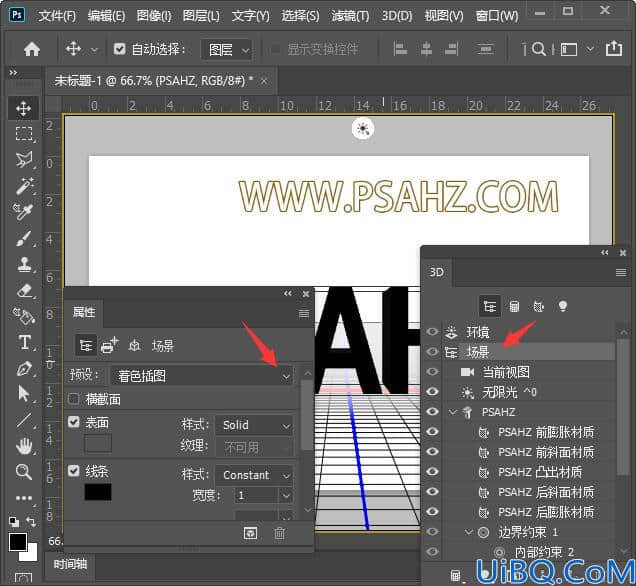This screenshot has width=636, height=586.
Task: Open the 图层 auto-select dropdown
Action: pyautogui.click(x=227, y=49)
